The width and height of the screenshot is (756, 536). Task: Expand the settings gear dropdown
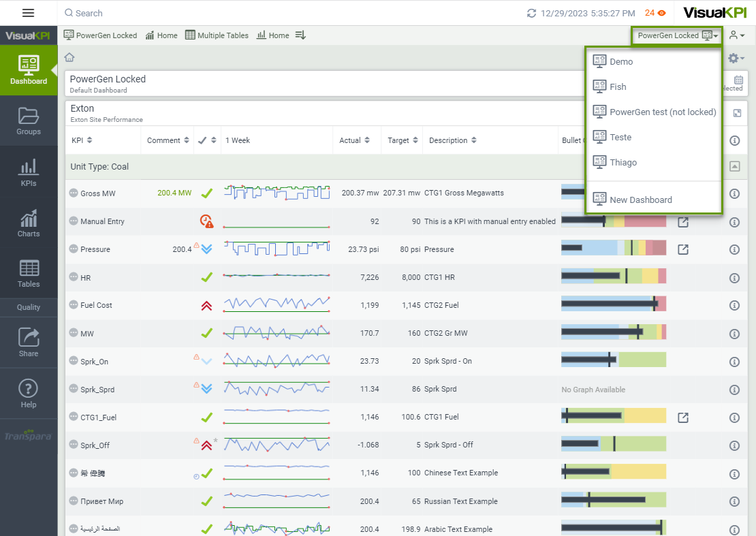coord(736,59)
